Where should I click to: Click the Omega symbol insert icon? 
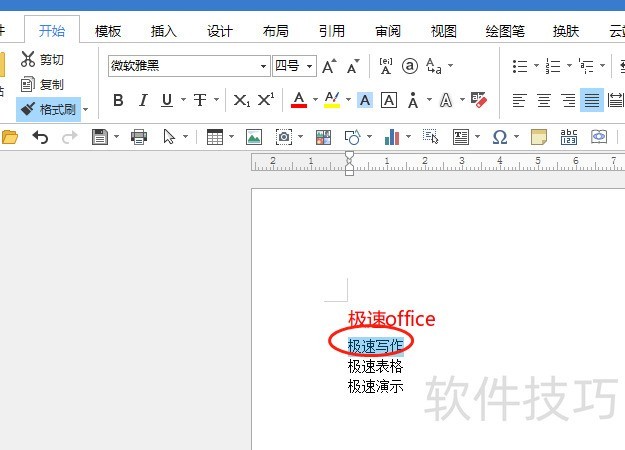499,137
